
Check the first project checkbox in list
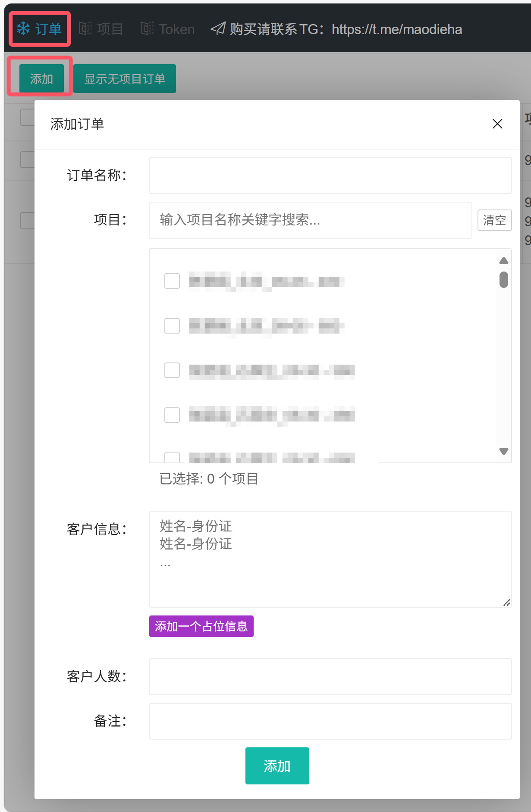172,281
